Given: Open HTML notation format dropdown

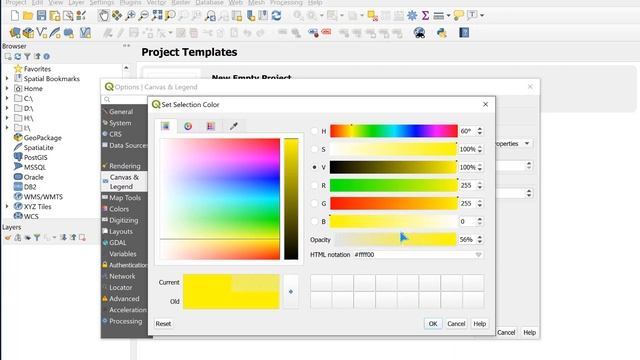Looking at the screenshot, I should point(478,255).
